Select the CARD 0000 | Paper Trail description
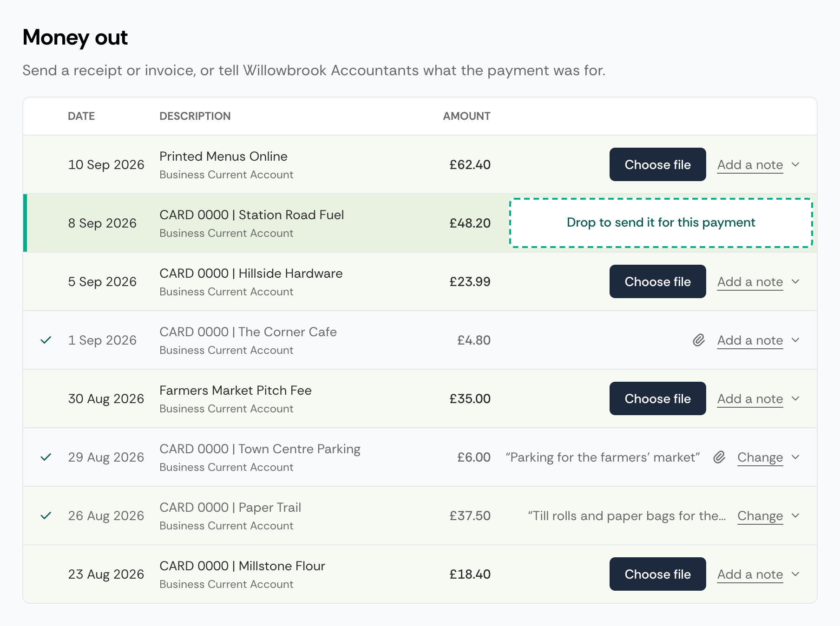 pyautogui.click(x=230, y=508)
